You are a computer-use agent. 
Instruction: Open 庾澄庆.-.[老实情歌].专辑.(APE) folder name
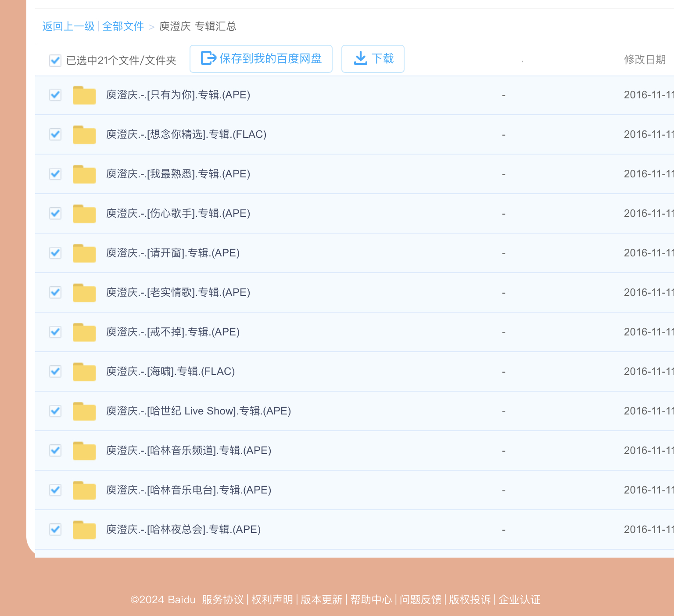point(178,292)
